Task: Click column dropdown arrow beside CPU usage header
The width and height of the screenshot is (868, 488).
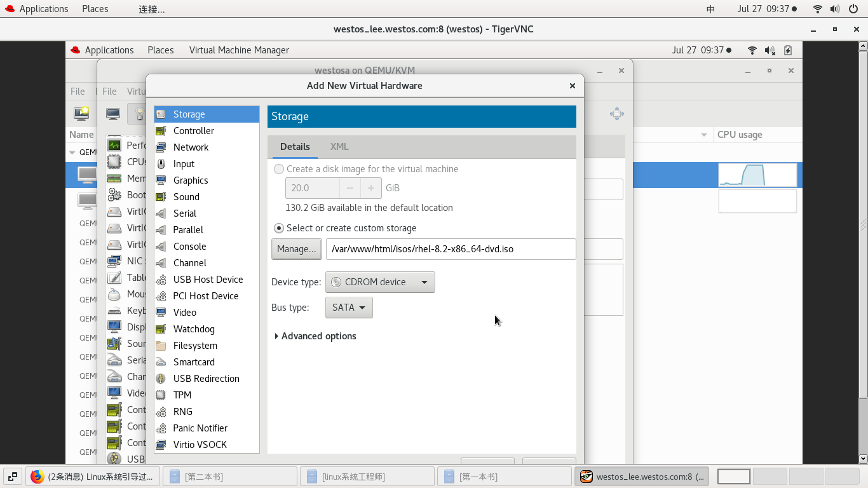Action: click(704, 135)
